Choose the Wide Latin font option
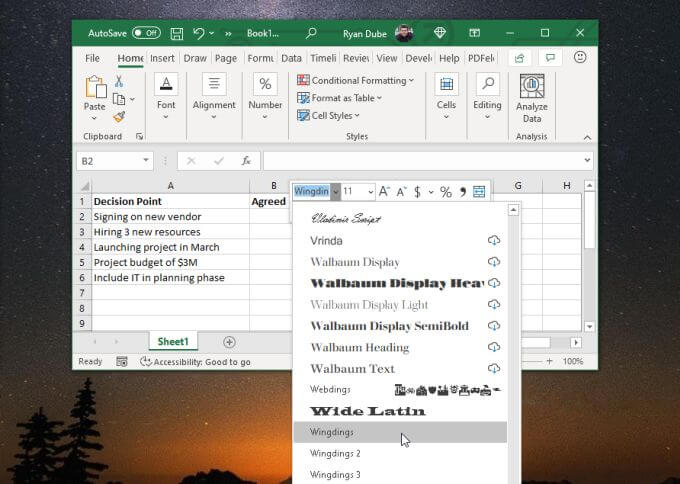 coord(367,411)
